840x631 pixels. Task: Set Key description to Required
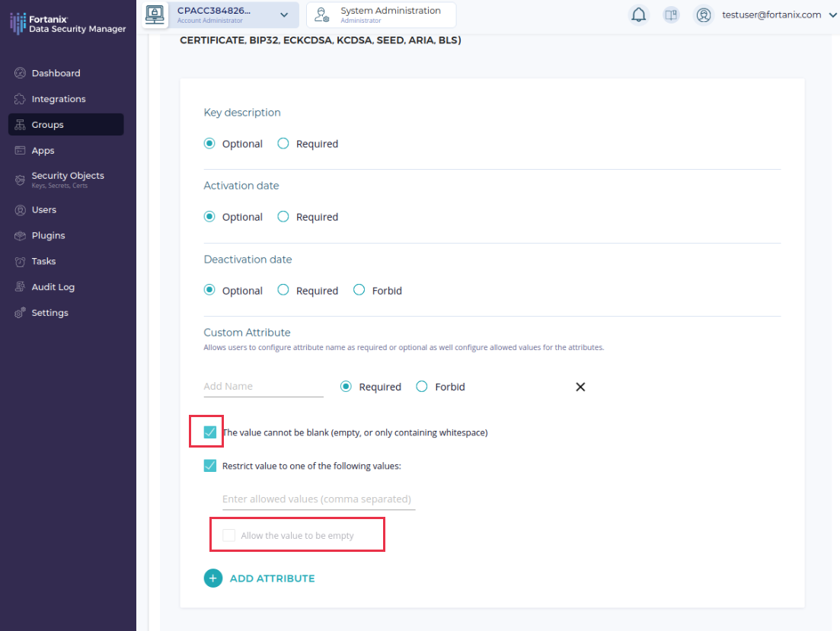tap(283, 143)
